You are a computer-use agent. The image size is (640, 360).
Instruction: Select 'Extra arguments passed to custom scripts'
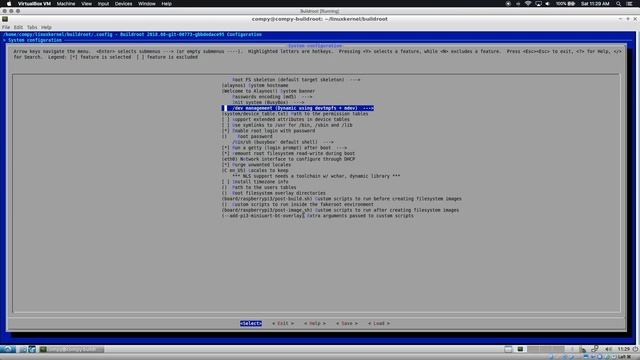tap(318, 216)
